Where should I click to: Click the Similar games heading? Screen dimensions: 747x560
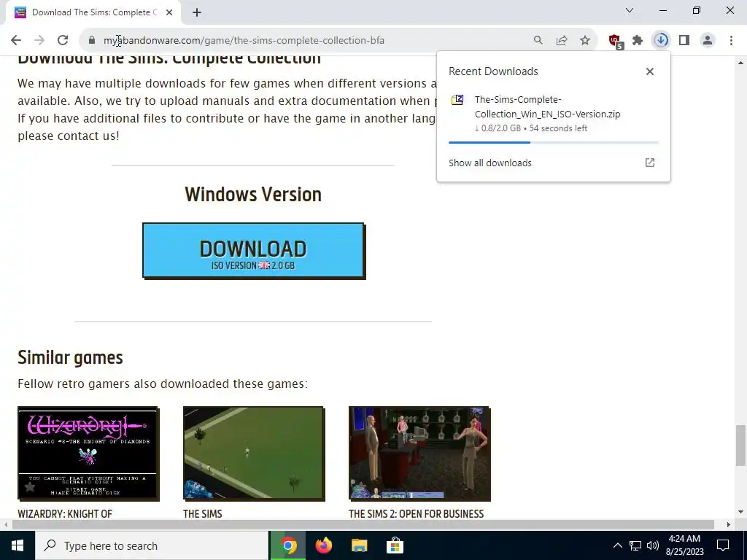(x=71, y=357)
